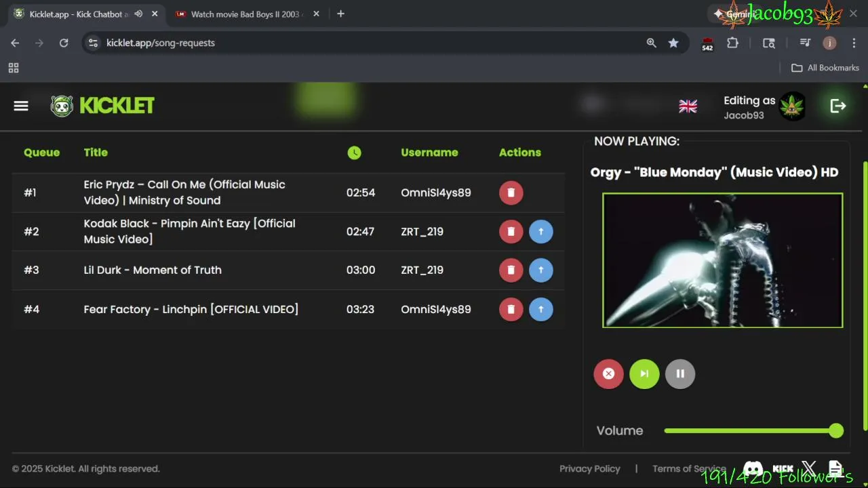
Task: Pause the now playing song
Action: pos(680,373)
